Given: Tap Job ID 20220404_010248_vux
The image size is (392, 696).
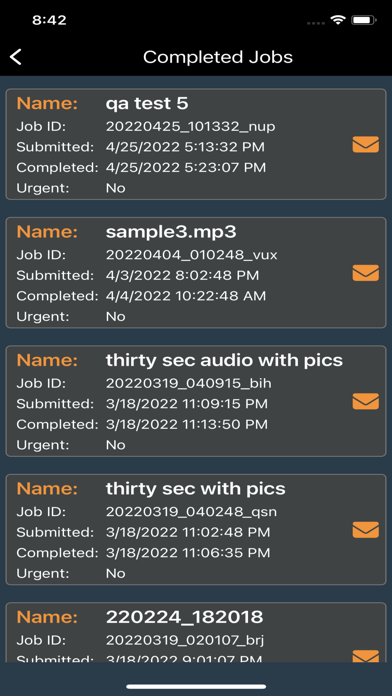Looking at the screenshot, I should (x=191, y=255).
